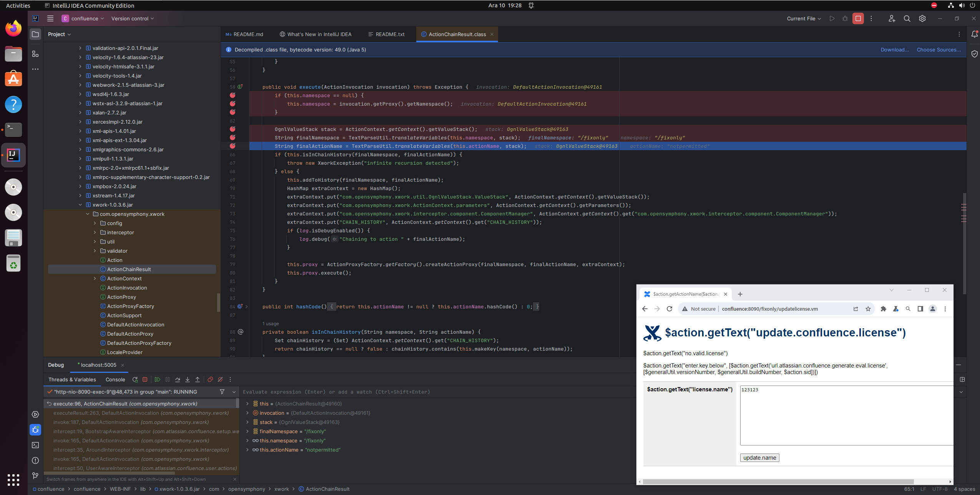Reload the page in browser window

[669, 309]
